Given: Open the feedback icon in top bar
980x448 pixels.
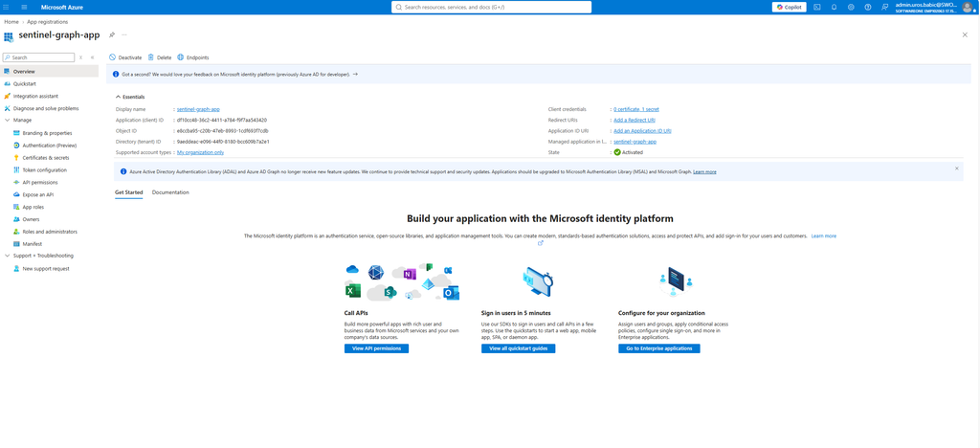Looking at the screenshot, I should pyautogui.click(x=884, y=7).
